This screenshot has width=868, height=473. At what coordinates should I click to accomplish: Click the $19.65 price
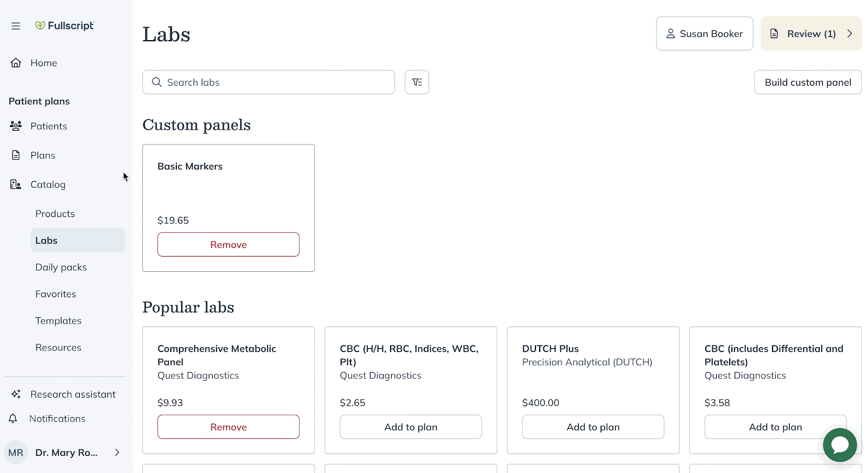173,221
